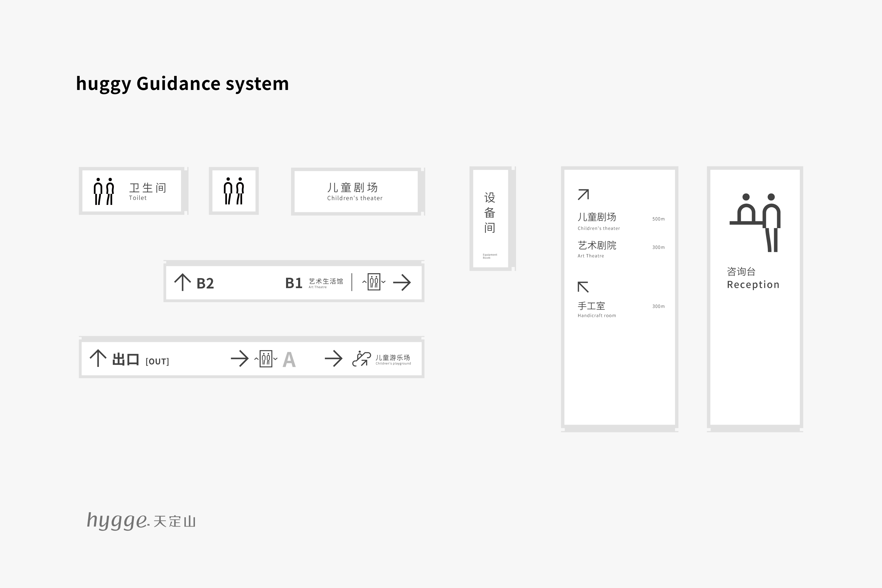This screenshot has width=882, height=588.
Task: Click the right arrow on the B1 sign
Action: coord(402,282)
